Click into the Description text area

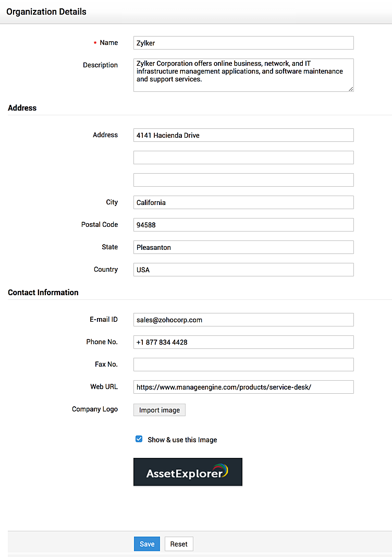pyautogui.click(x=243, y=75)
